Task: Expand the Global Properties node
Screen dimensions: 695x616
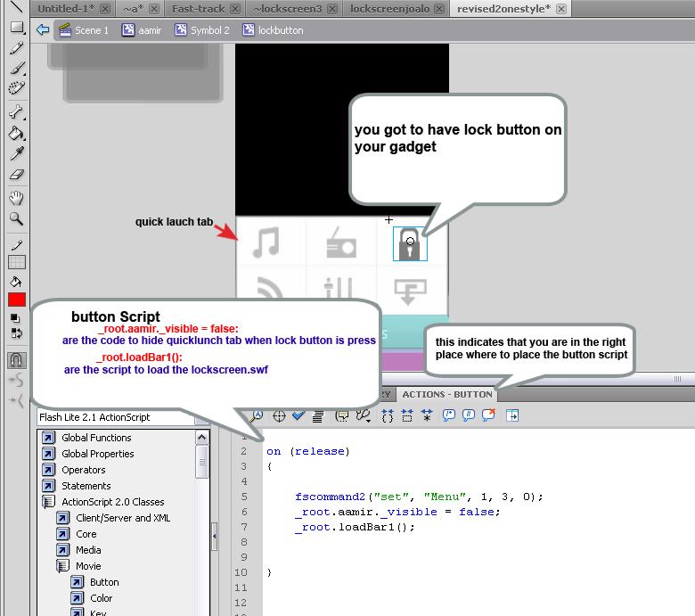Action: pos(48,454)
